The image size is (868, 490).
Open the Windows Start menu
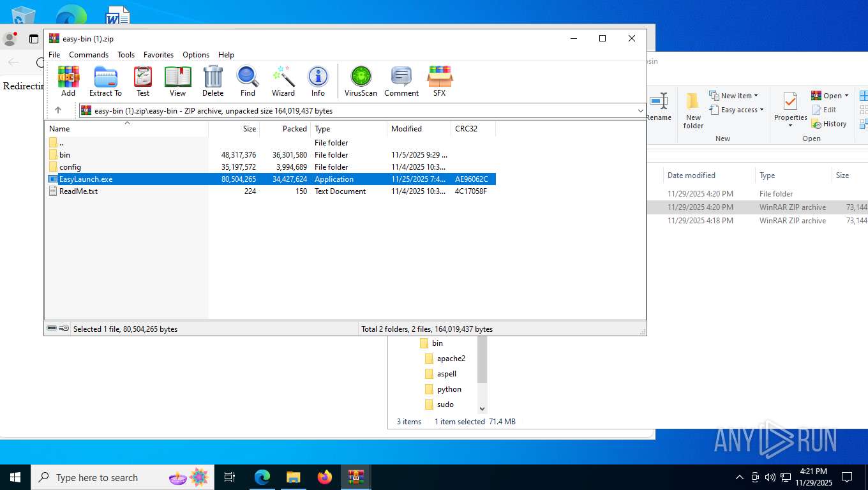pos(15,477)
